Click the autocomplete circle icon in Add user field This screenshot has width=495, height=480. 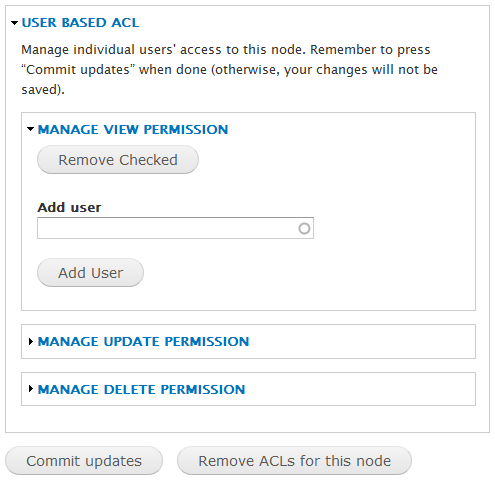click(304, 229)
